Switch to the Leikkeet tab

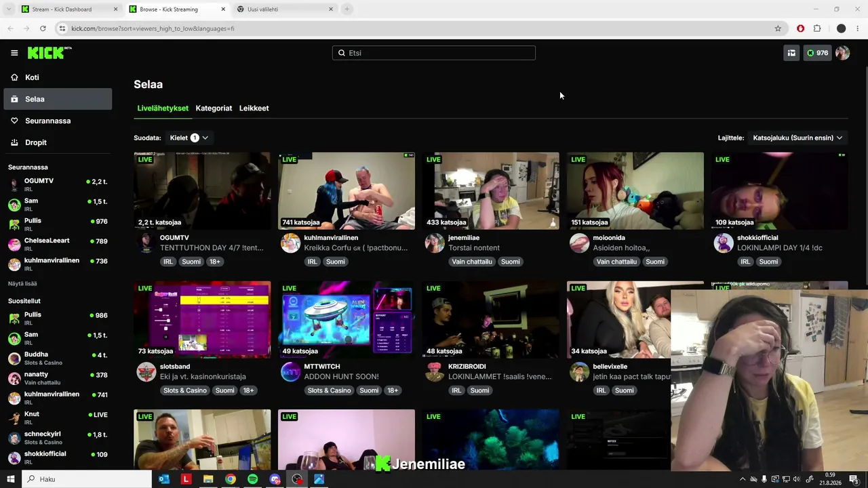click(x=254, y=108)
